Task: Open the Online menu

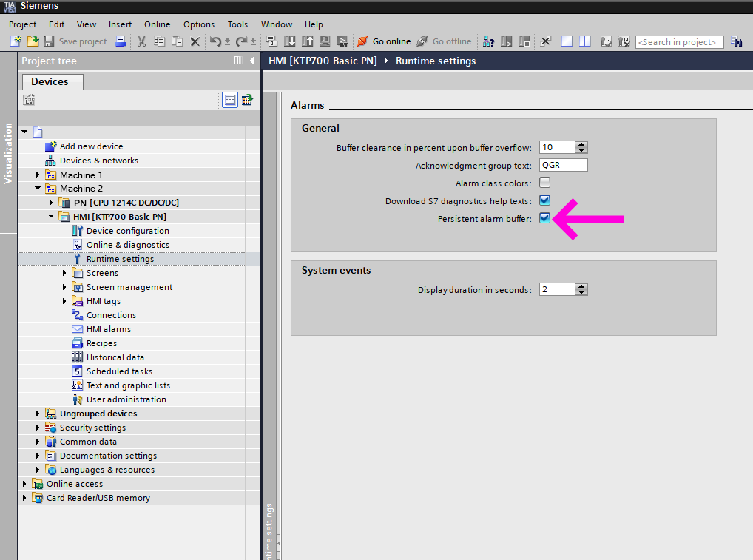Action: pos(157,24)
